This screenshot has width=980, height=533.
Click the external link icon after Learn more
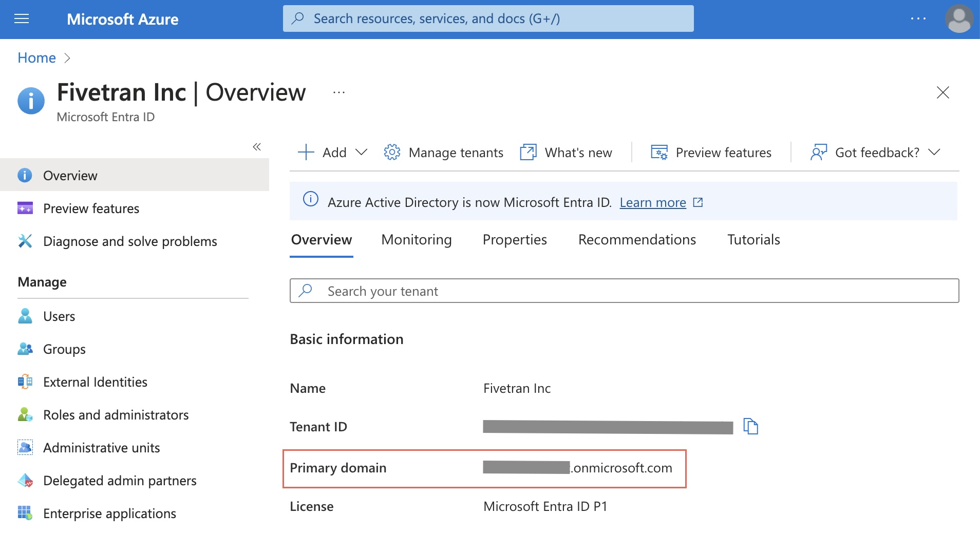[x=698, y=202]
